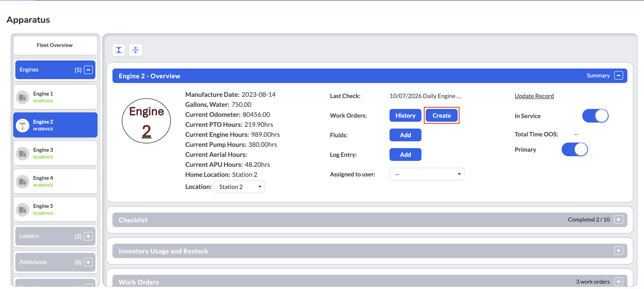Click the Engine 3 truck icon
Screen dimensions: 644x289
pos(23,153)
